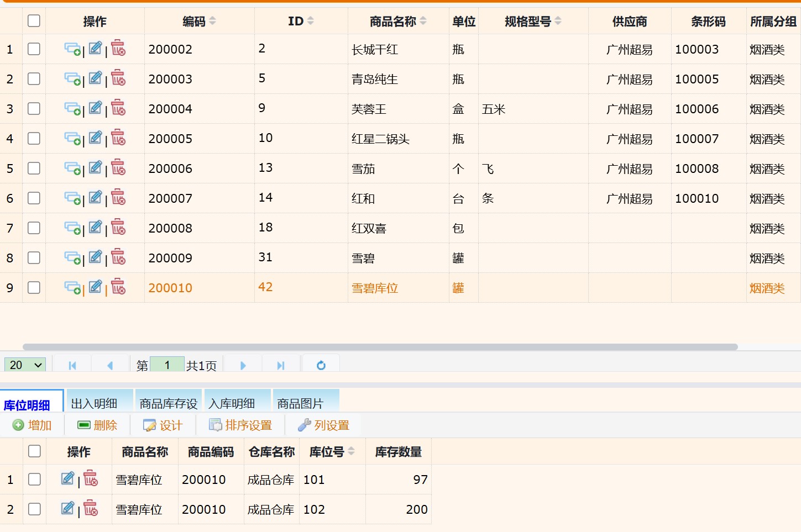Delete the 库位 102 detail row
This screenshot has width=801, height=532.
(91, 508)
